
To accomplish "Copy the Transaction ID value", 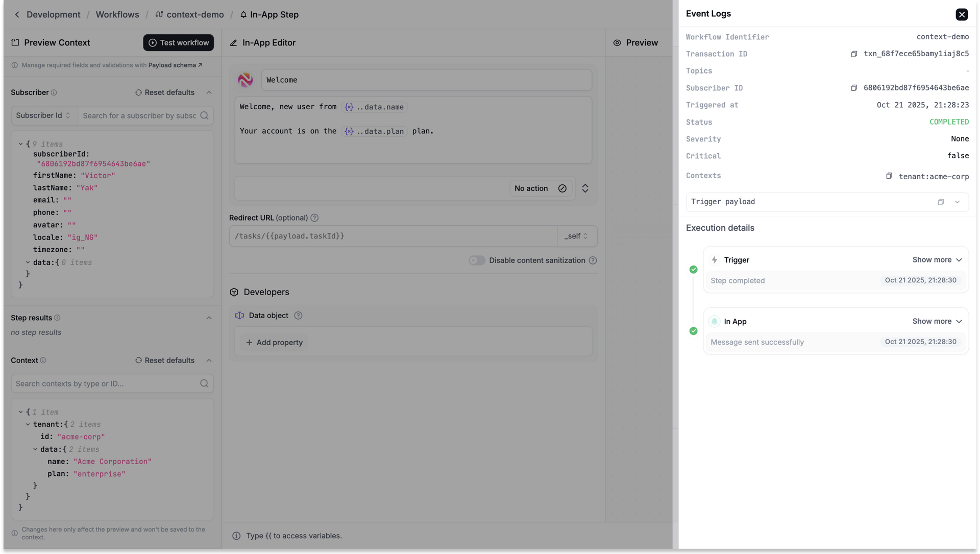I will [853, 54].
